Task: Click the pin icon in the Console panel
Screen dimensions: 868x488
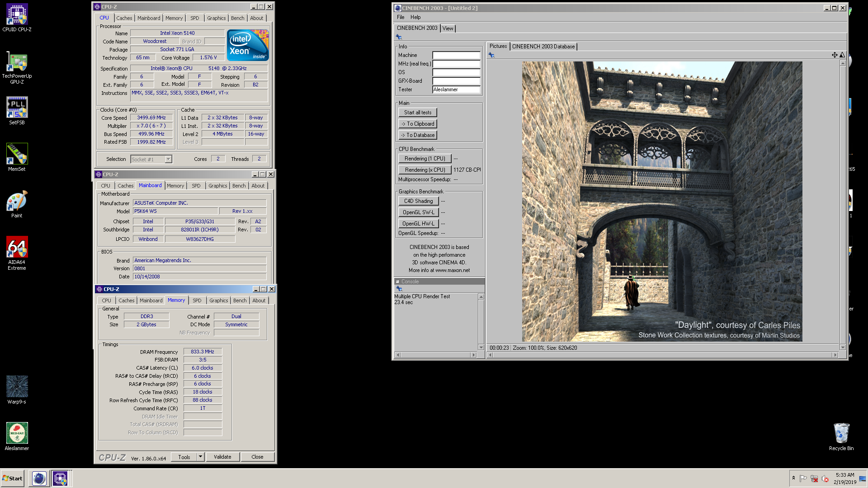Action: (x=399, y=288)
